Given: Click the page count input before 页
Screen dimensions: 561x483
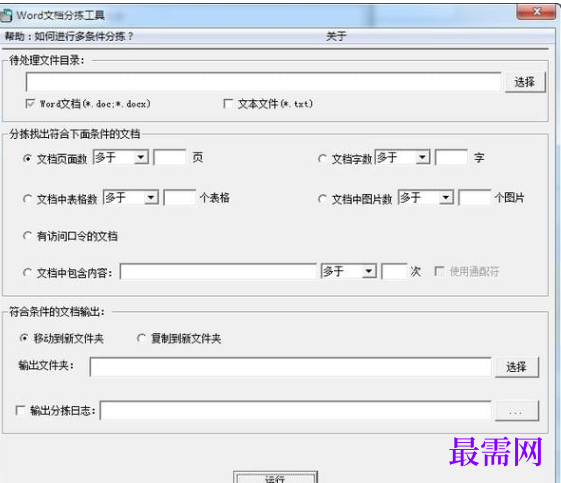Looking at the screenshot, I should point(170,157).
